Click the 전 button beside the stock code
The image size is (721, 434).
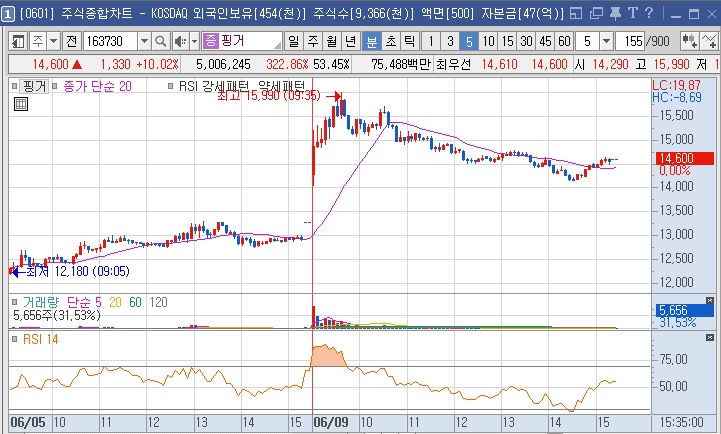71,41
